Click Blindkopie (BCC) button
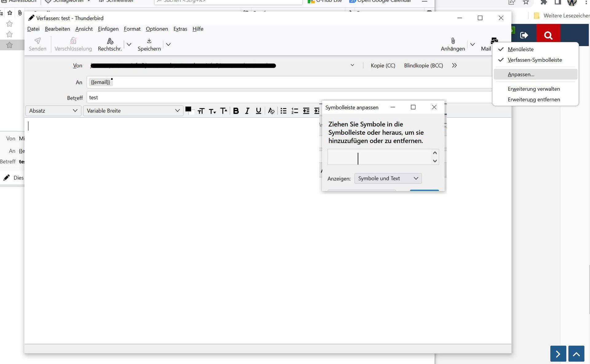This screenshot has width=590, height=364. coord(423,65)
